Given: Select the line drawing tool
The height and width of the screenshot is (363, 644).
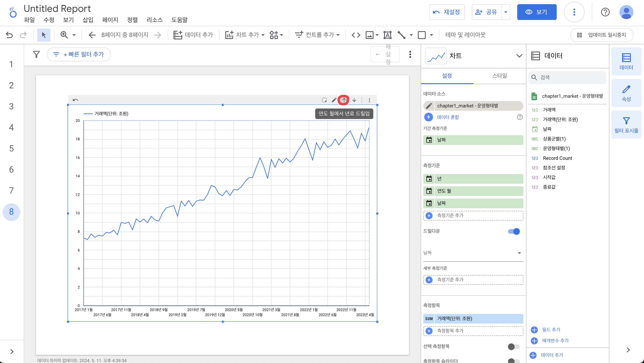Looking at the screenshot, I should tap(401, 35).
